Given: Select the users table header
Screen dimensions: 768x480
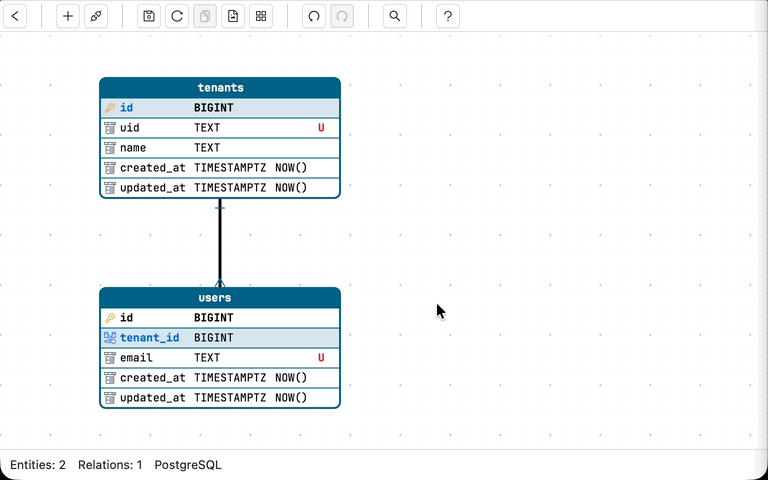Looking at the screenshot, I should 220,298.
